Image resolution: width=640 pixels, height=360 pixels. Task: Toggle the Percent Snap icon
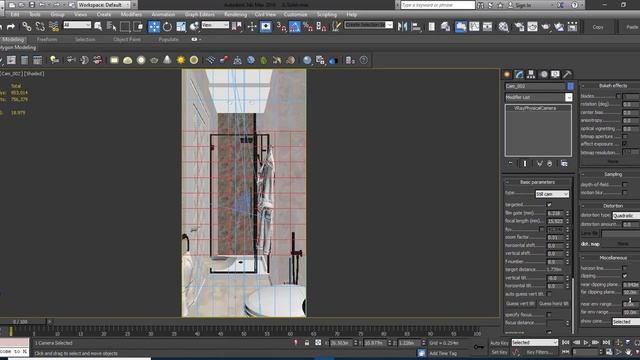pyautogui.click(x=308, y=27)
